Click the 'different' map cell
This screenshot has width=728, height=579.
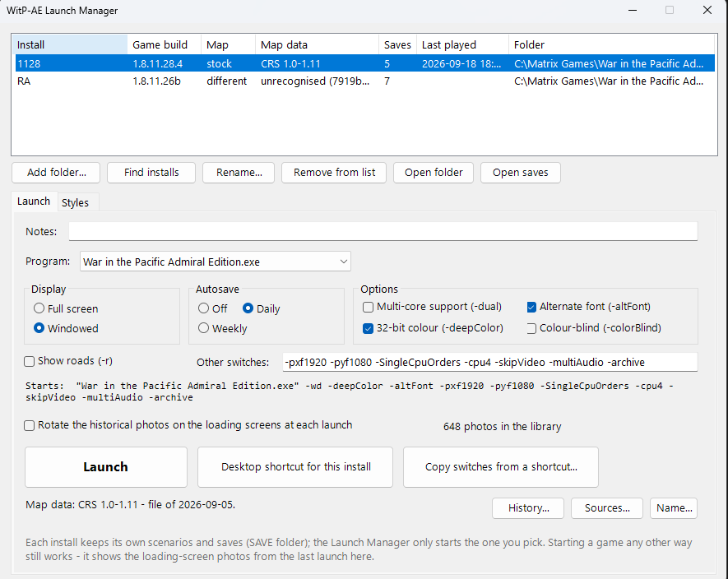click(226, 81)
